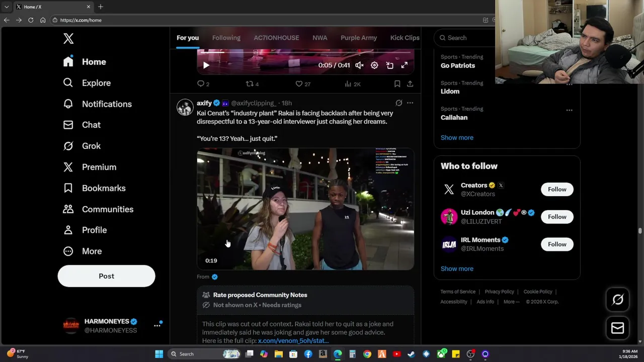Click Rate proposed Community Notes
644x362 pixels.
coord(260,295)
